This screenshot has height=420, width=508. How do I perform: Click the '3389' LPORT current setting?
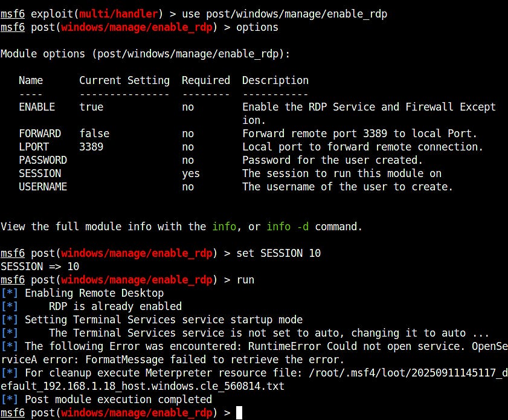click(91, 147)
